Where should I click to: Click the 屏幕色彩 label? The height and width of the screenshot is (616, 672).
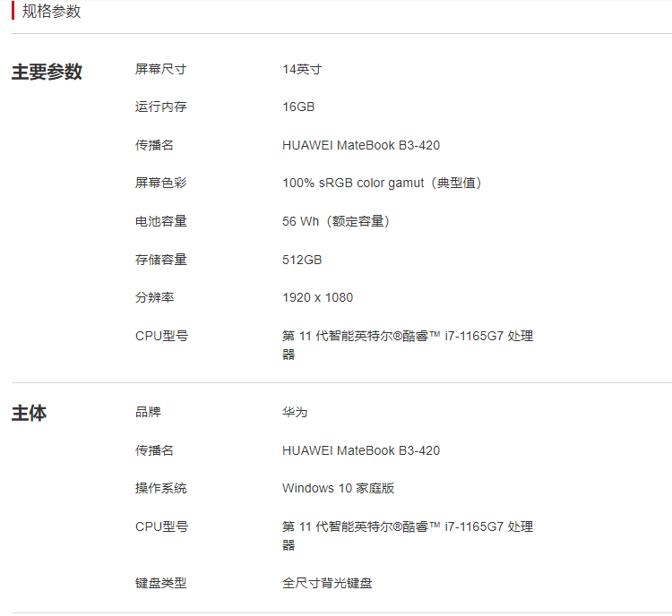(x=160, y=183)
